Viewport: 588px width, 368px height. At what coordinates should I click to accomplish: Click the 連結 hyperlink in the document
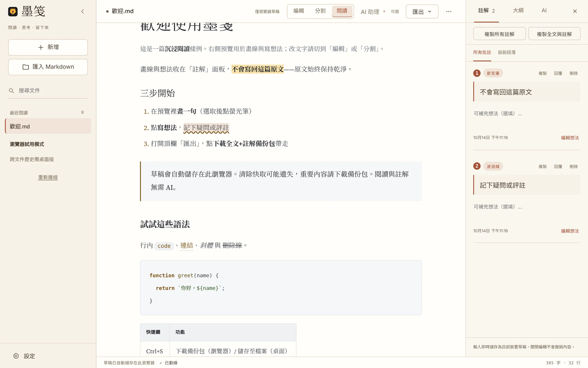tap(186, 245)
